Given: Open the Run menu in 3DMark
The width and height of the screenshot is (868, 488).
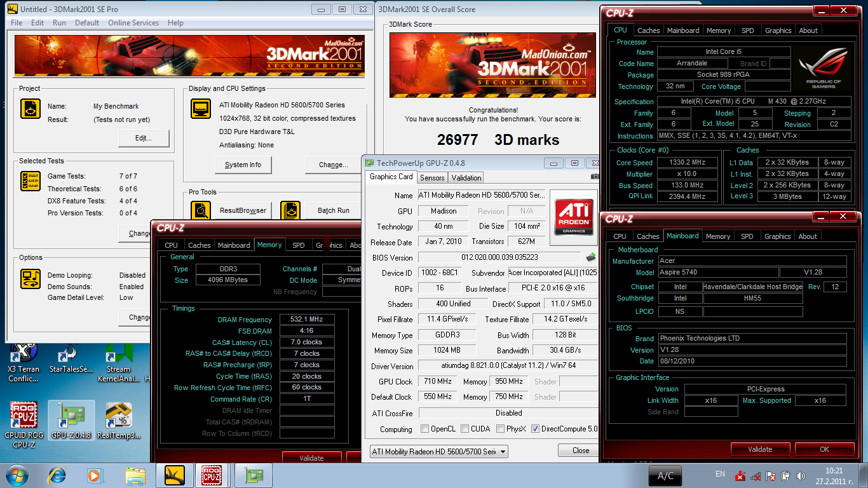Looking at the screenshot, I should 59,23.
